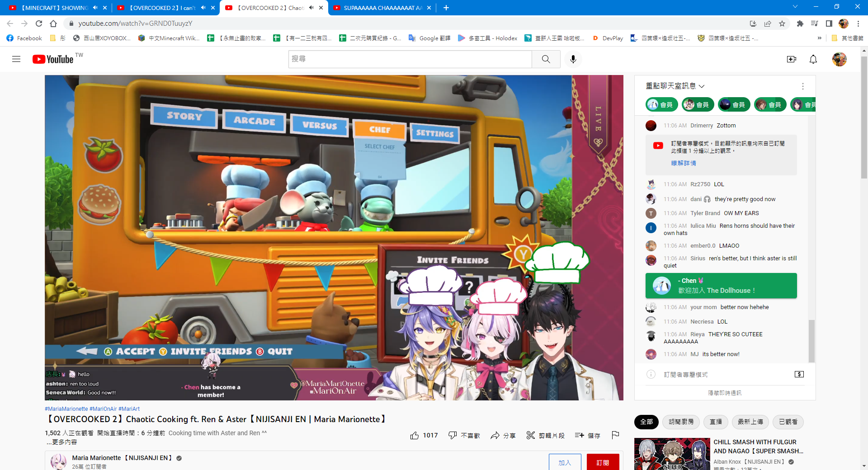
Task: Open the Chrome three-dot menu
Action: click(858, 23)
